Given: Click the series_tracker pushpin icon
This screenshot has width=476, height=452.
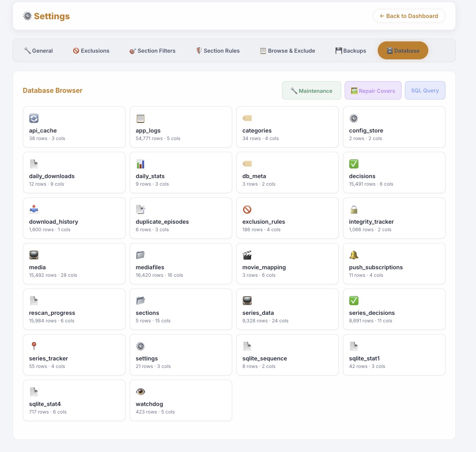Looking at the screenshot, I should click(34, 346).
